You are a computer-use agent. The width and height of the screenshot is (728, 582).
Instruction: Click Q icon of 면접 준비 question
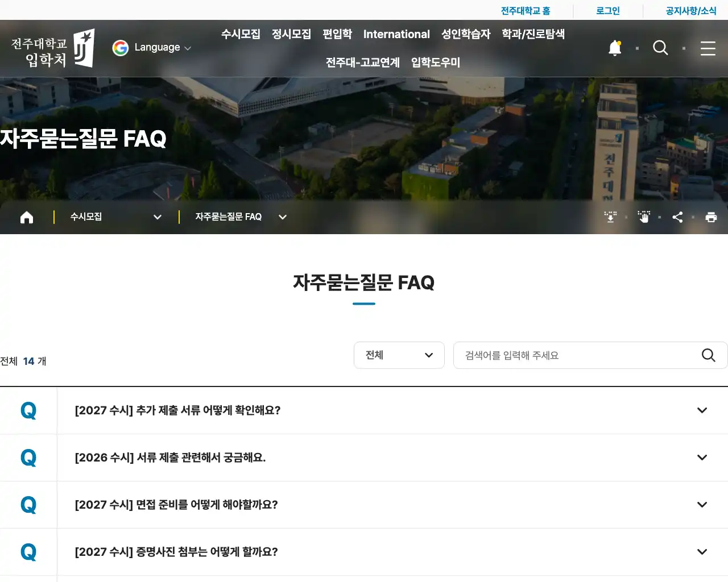coord(28,505)
